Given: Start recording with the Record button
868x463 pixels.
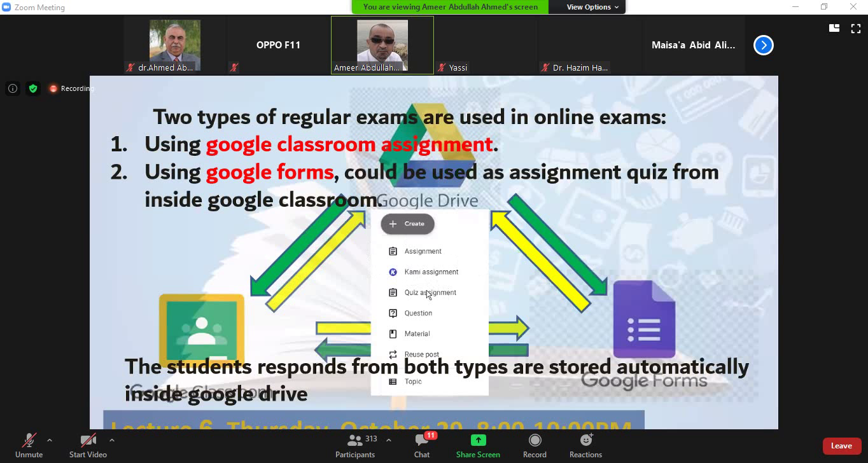Looking at the screenshot, I should click(535, 445).
